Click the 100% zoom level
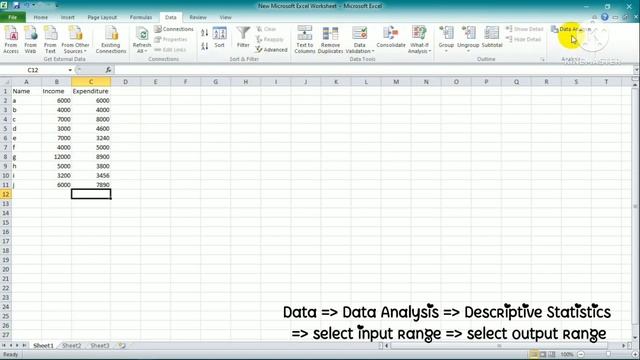Screen dimensions: 640x360 (567, 355)
